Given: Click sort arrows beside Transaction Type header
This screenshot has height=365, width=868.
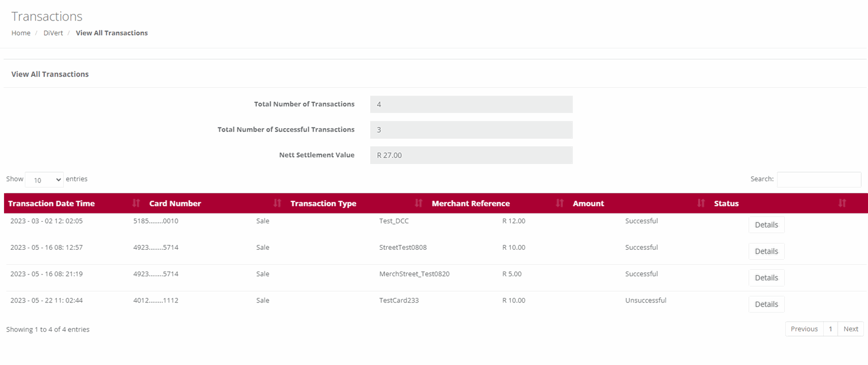Looking at the screenshot, I should (x=419, y=203).
